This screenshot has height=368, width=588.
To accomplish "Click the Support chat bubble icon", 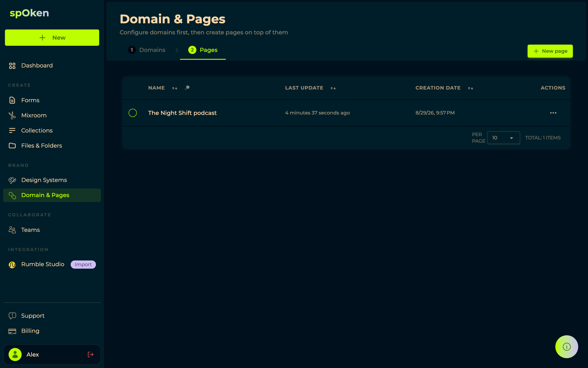I will coord(12,316).
